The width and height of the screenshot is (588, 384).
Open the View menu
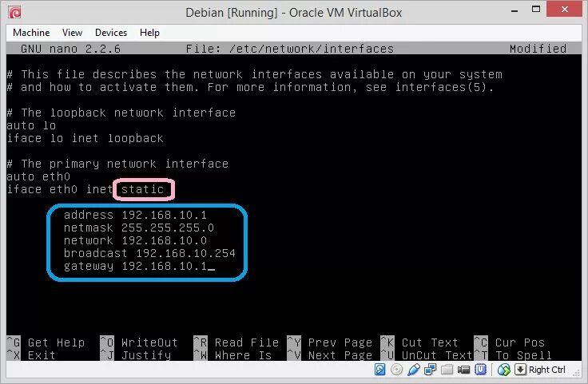(x=73, y=33)
